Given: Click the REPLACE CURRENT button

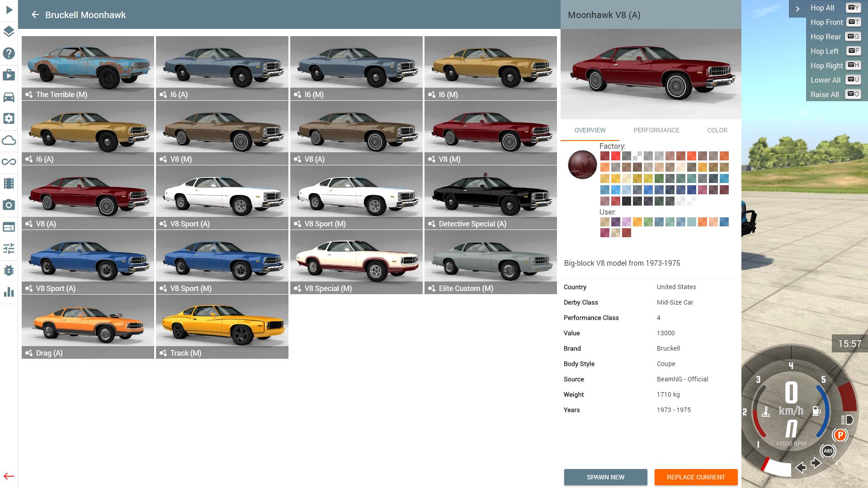Looking at the screenshot, I should [x=696, y=477].
